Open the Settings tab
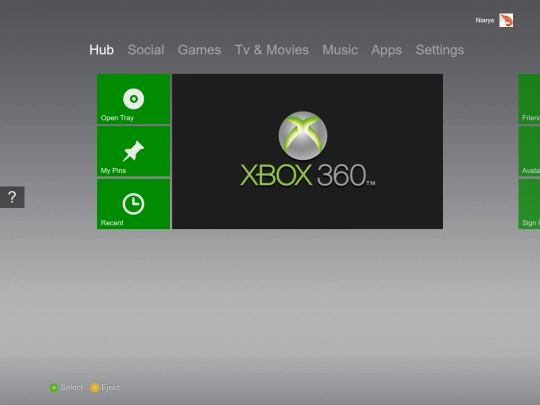Viewport: 540px width, 405px height. point(440,50)
